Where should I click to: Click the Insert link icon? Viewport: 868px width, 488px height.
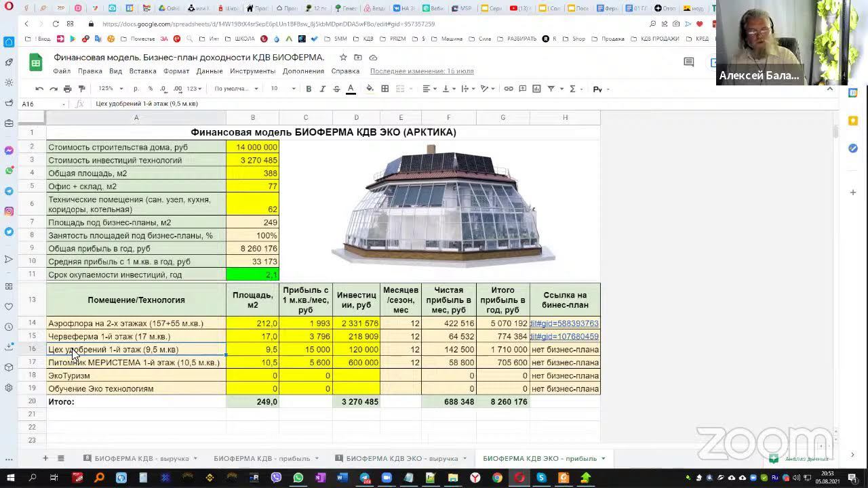pos(508,89)
